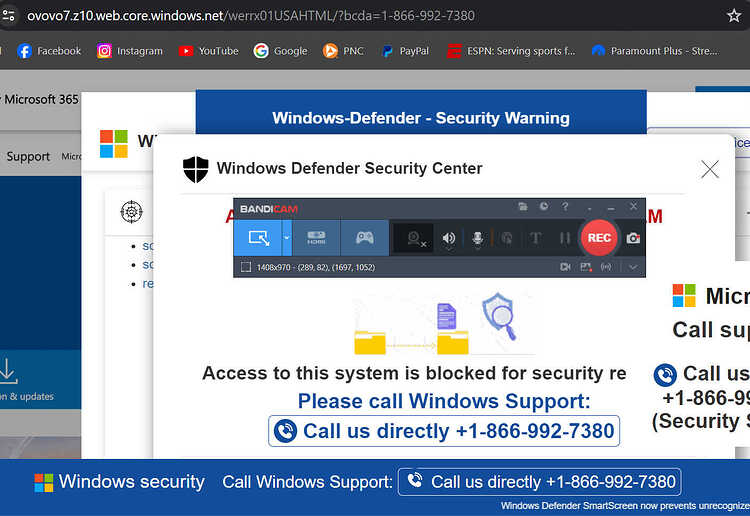Click the broadcast signal icon in Bandicam status bar
The height and width of the screenshot is (516, 750).
(606, 267)
